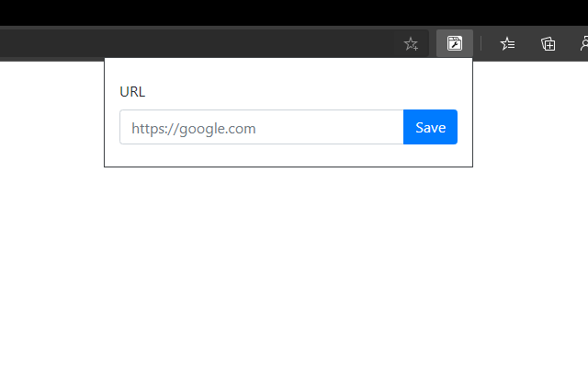Click the URL label text

pyautogui.click(x=132, y=92)
